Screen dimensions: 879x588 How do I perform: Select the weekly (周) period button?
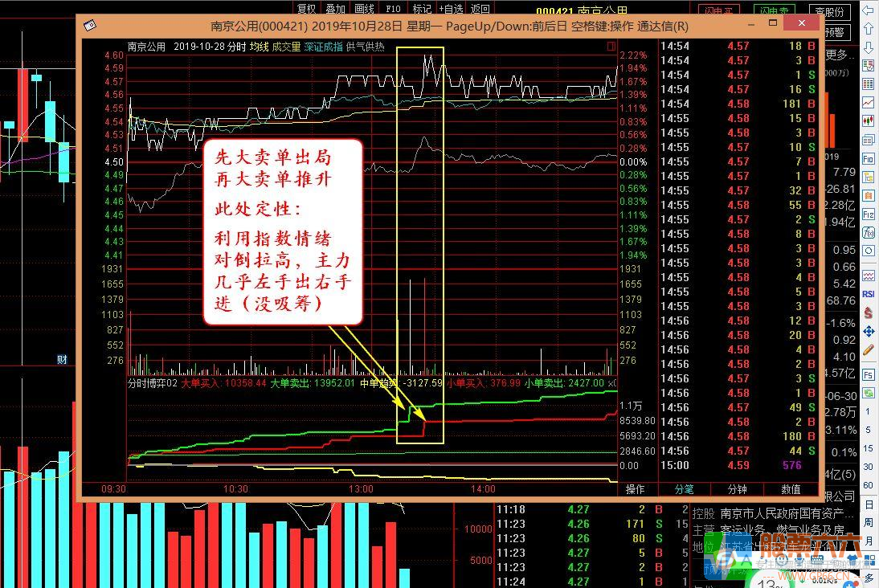click(869, 522)
